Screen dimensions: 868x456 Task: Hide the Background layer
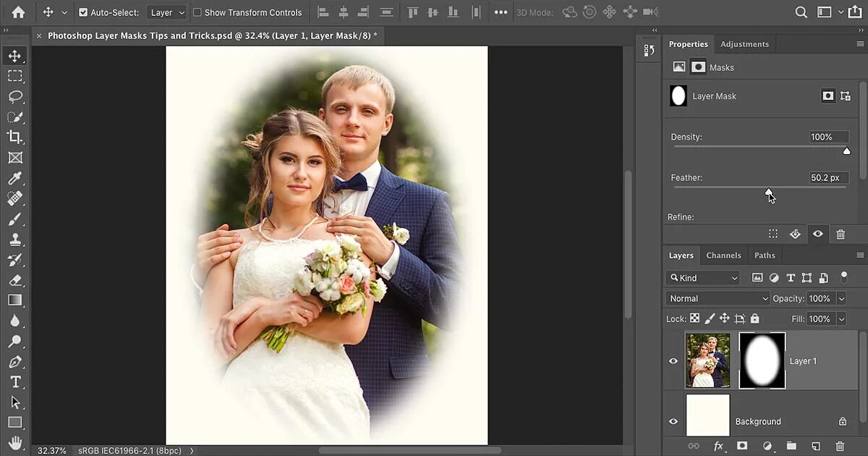point(673,421)
